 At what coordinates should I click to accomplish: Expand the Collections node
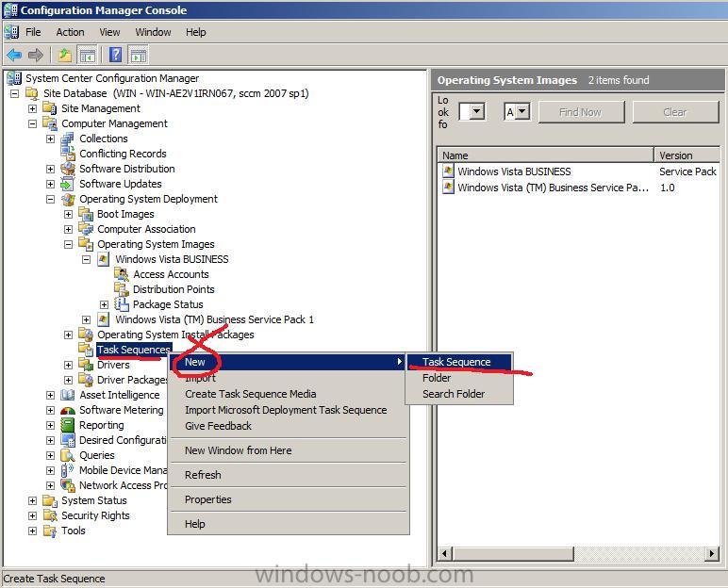coord(50,139)
